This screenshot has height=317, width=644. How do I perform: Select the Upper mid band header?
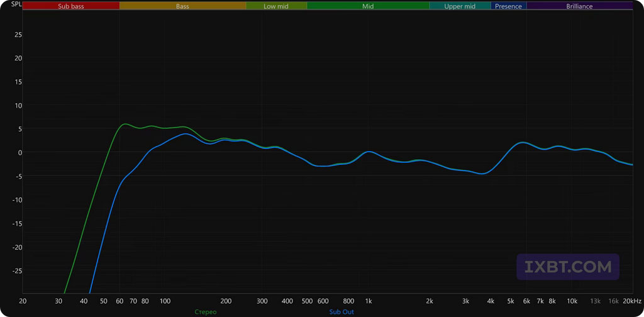tap(460, 6)
